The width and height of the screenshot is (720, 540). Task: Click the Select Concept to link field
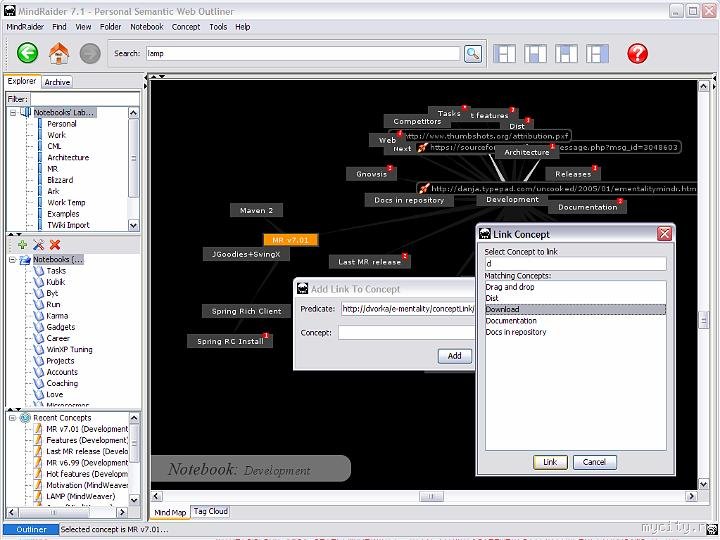point(575,264)
